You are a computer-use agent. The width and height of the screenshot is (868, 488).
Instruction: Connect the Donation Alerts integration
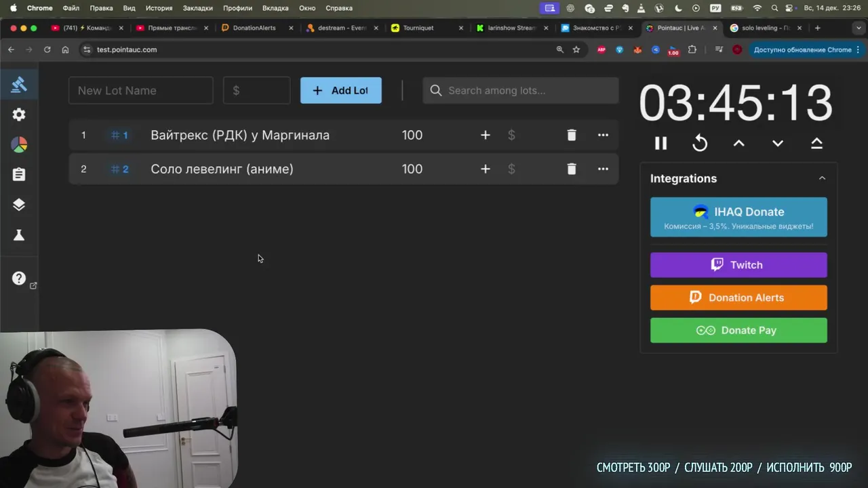coord(738,298)
